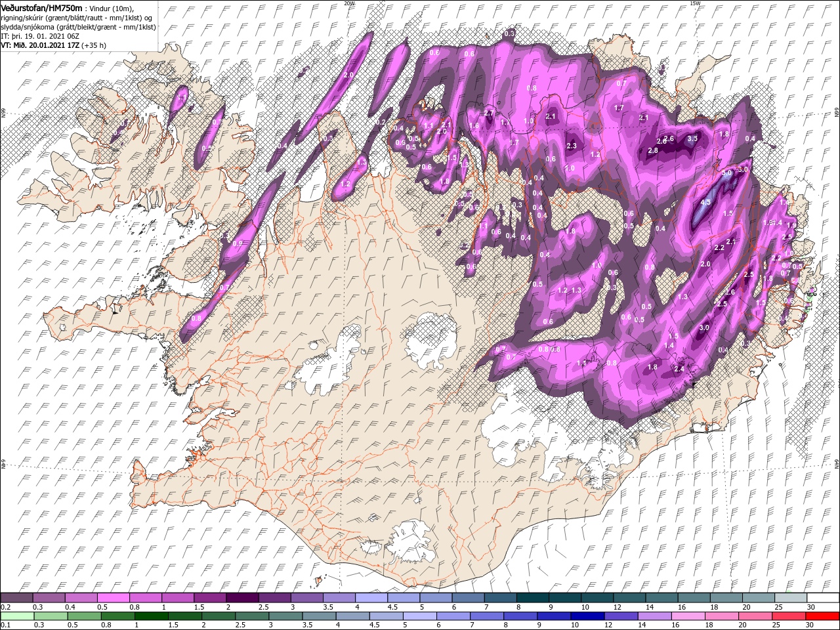Click the dark teal 8 snow legend swatch
The image size is (840, 630).
[533, 598]
